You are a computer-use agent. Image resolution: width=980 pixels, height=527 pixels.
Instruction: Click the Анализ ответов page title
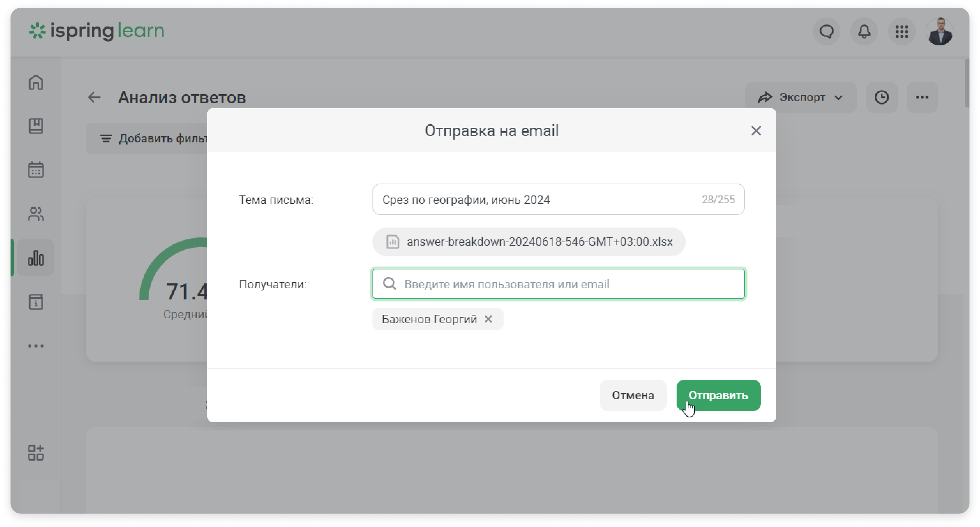[x=182, y=97]
